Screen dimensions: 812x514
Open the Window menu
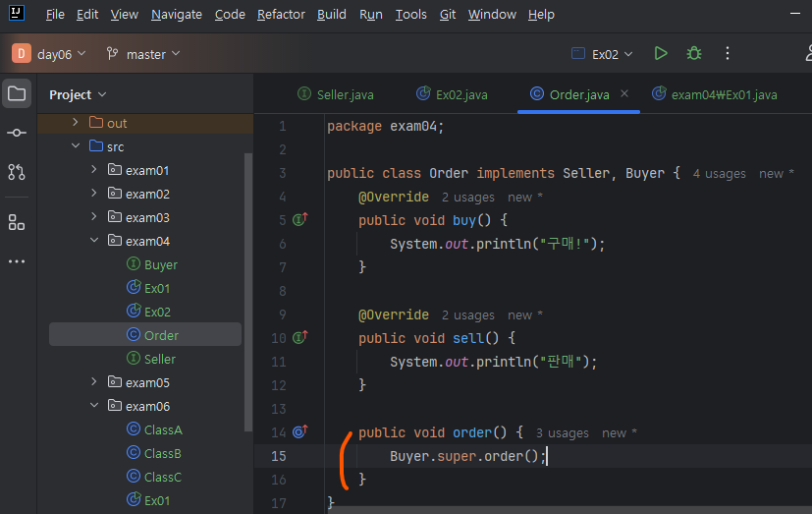(492, 15)
